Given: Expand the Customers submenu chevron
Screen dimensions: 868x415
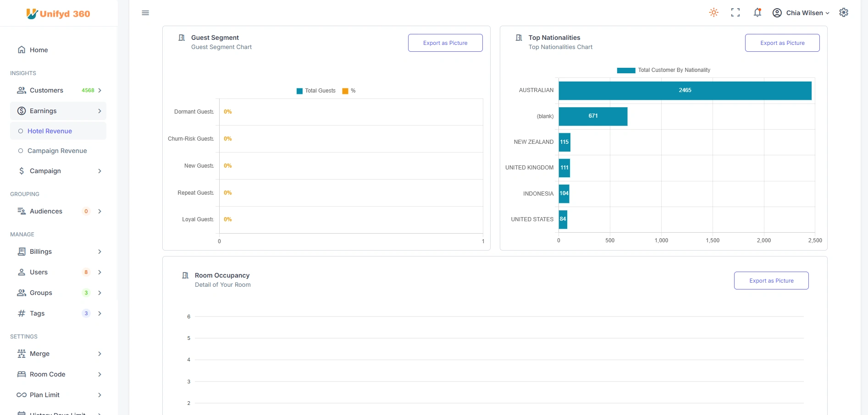Looking at the screenshot, I should pos(100,90).
